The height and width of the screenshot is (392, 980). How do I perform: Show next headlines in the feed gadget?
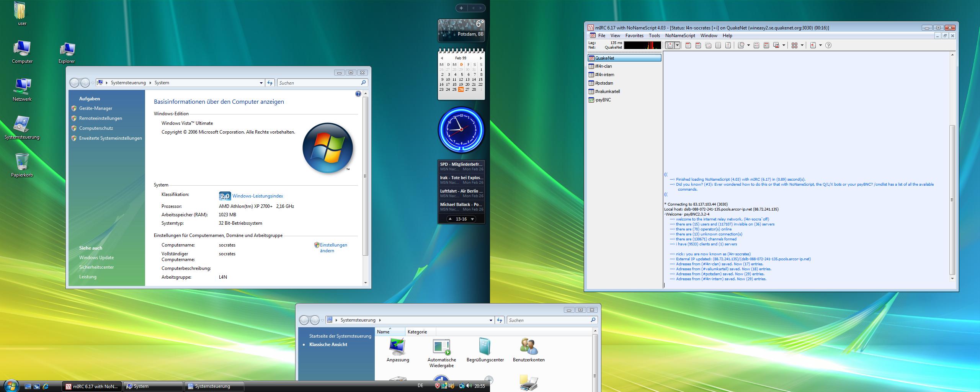pos(472,219)
